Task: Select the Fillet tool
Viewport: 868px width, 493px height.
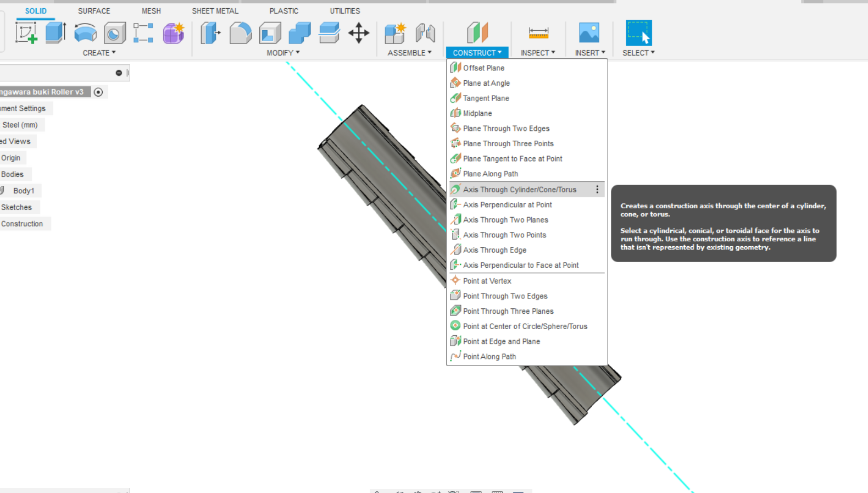Action: (x=240, y=33)
